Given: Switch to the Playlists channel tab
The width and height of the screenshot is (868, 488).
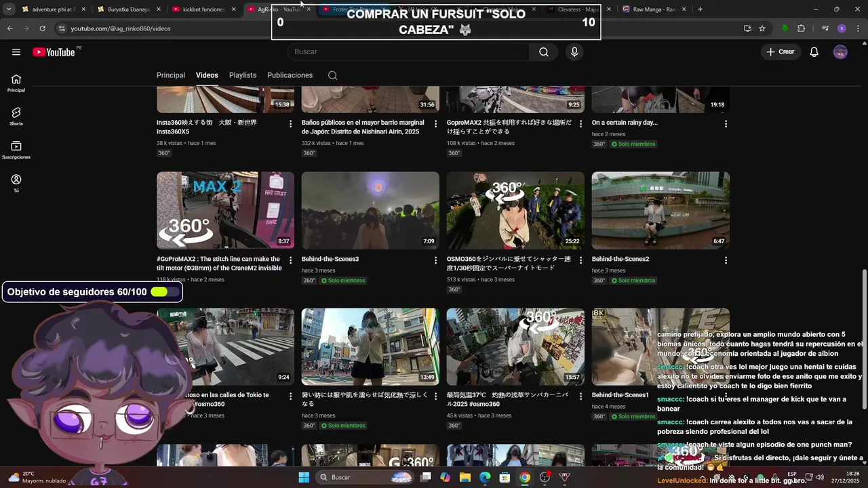Looking at the screenshot, I should click(x=243, y=75).
